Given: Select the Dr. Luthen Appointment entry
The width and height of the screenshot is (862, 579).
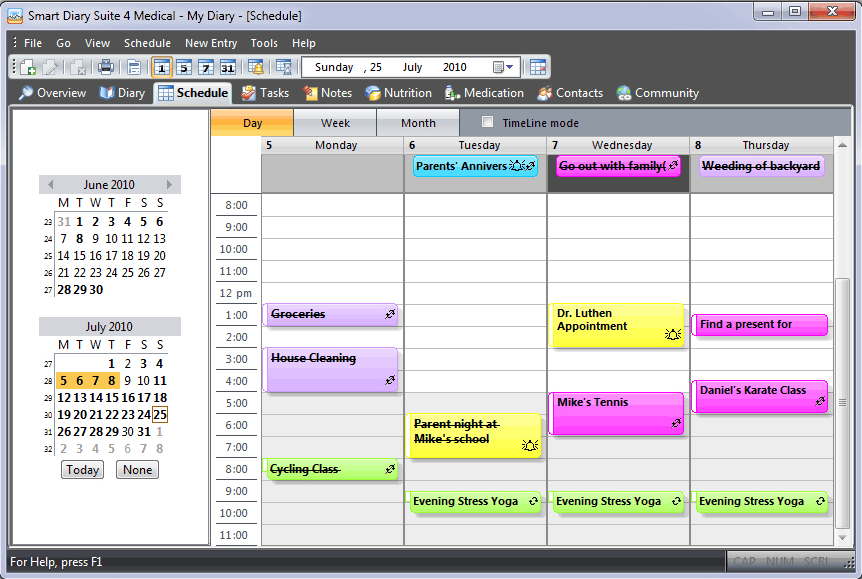Looking at the screenshot, I should coord(616,325).
